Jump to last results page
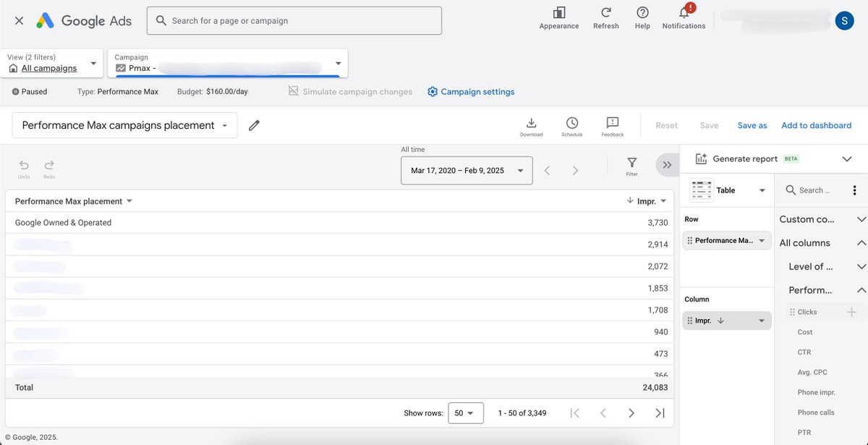 [x=660, y=412]
